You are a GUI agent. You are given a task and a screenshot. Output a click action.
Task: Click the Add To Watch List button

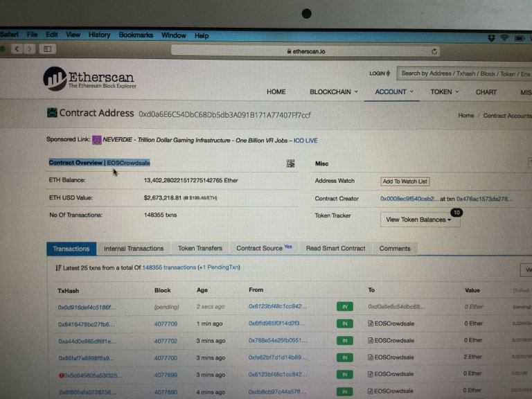click(x=405, y=181)
